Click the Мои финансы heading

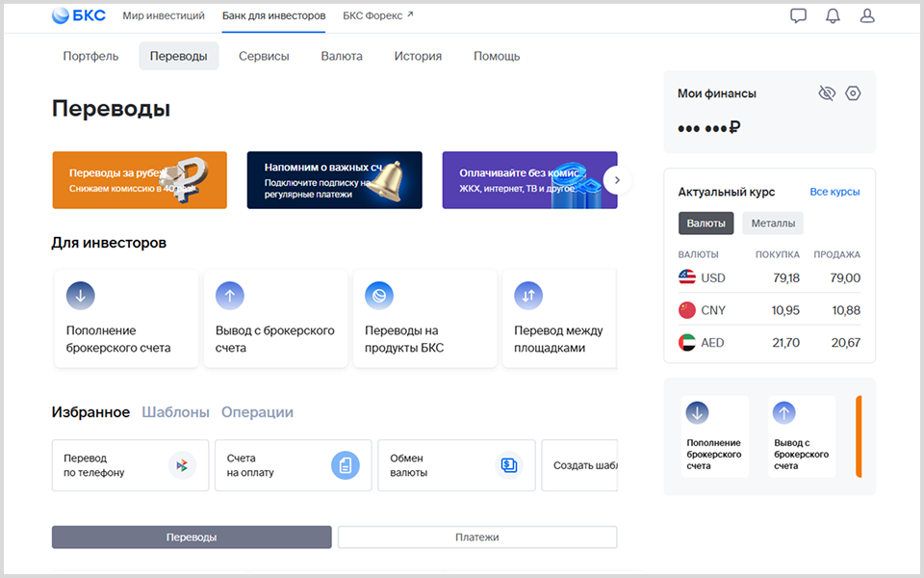tap(716, 93)
